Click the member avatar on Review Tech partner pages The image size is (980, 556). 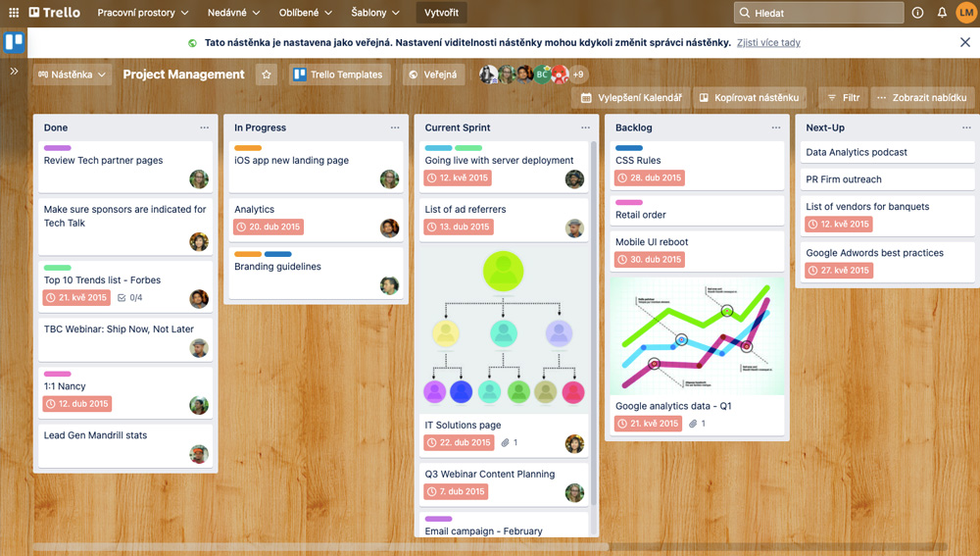click(199, 179)
